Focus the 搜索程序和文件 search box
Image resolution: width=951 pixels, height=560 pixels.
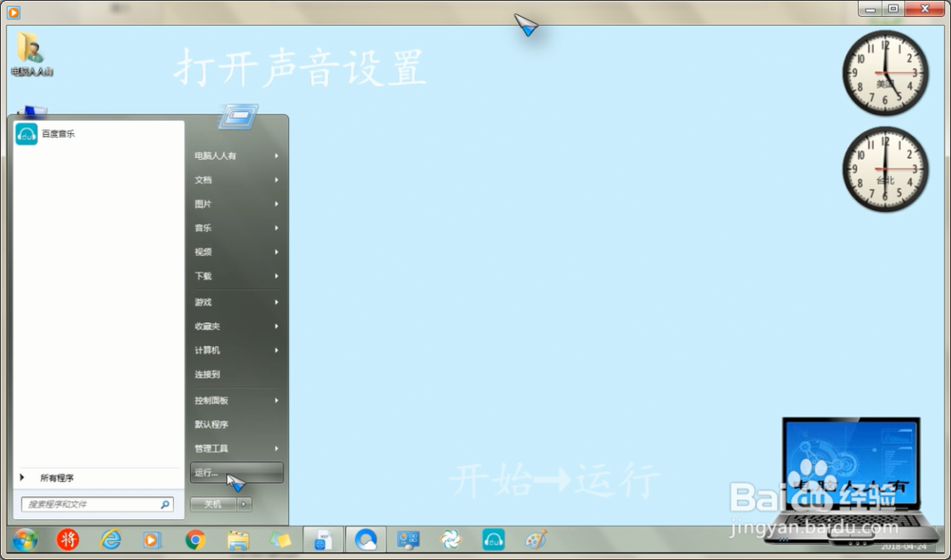point(97,504)
